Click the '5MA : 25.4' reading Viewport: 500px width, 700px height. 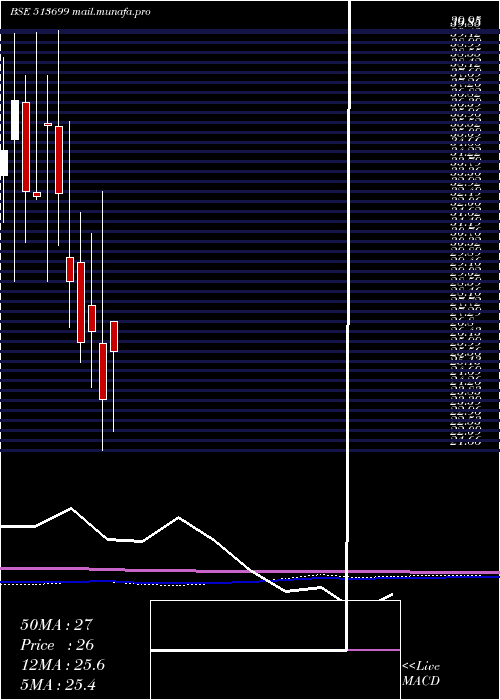pyautogui.click(x=58, y=685)
